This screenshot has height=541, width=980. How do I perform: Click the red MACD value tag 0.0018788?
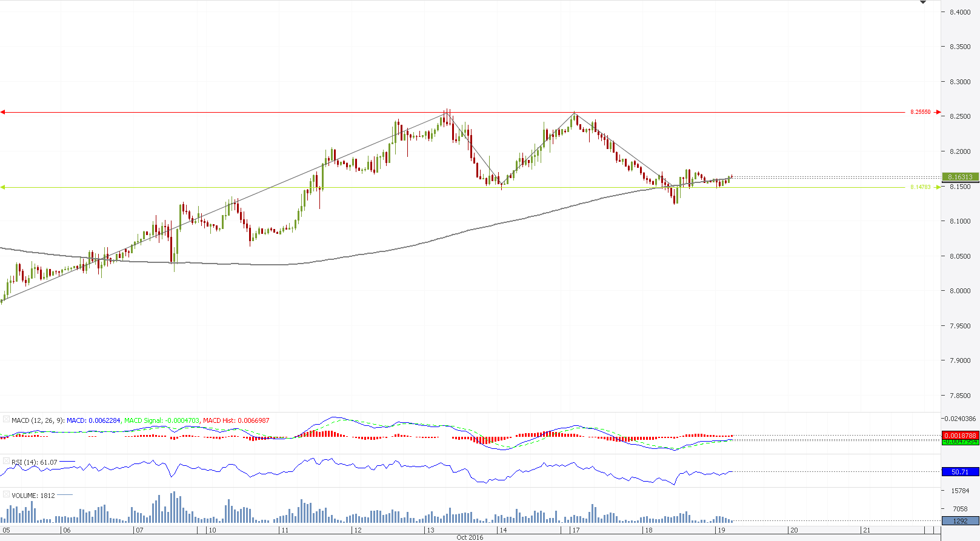point(961,436)
